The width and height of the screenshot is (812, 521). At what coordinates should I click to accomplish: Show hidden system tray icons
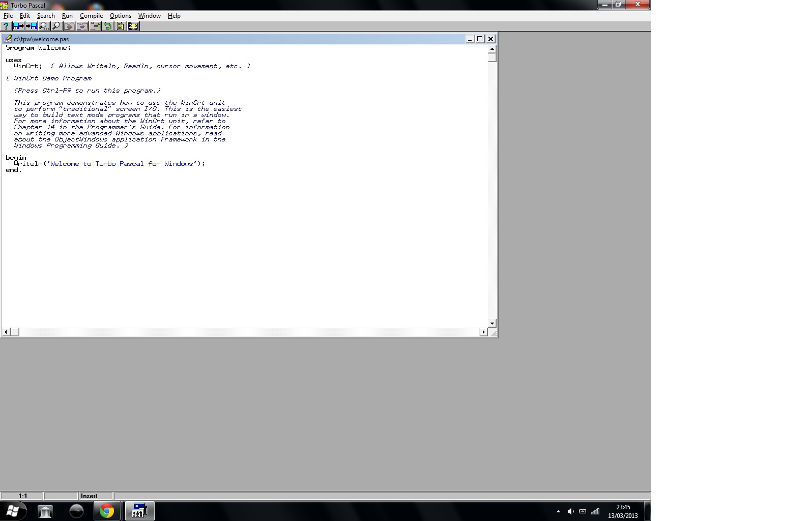pos(558,511)
